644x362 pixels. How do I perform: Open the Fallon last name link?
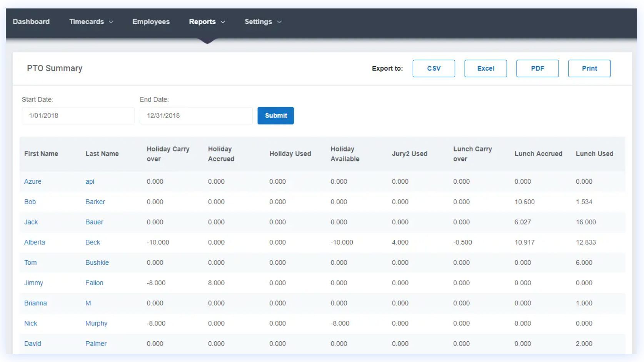(94, 283)
